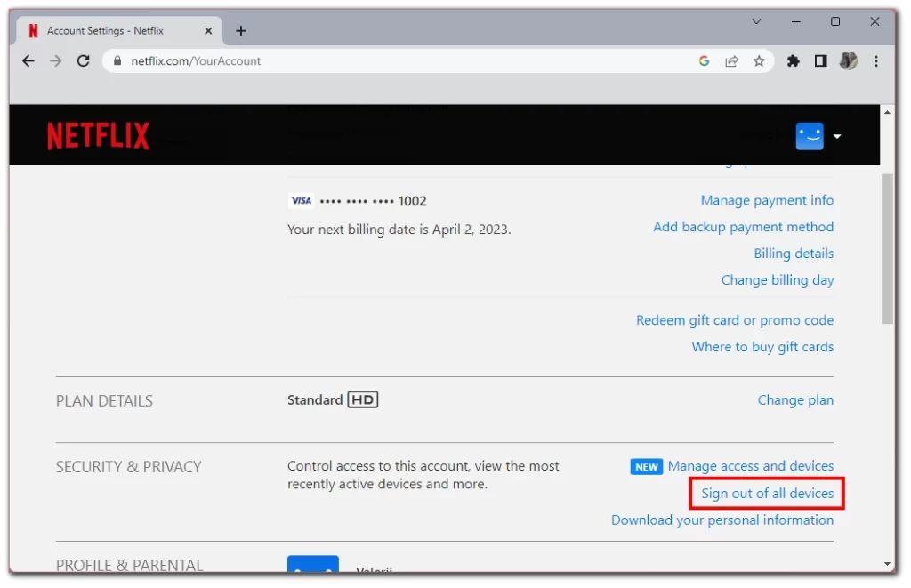Click the Standard plan name text
911x588 pixels.
[x=315, y=399]
